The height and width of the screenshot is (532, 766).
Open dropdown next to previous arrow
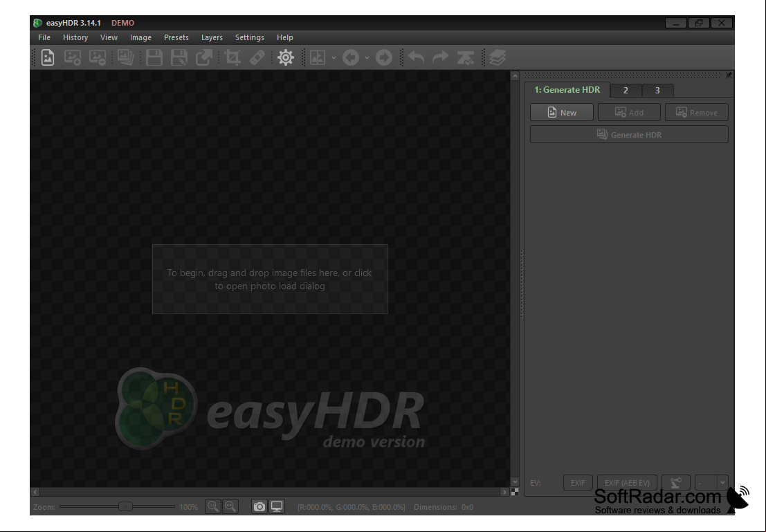pyautogui.click(x=367, y=57)
